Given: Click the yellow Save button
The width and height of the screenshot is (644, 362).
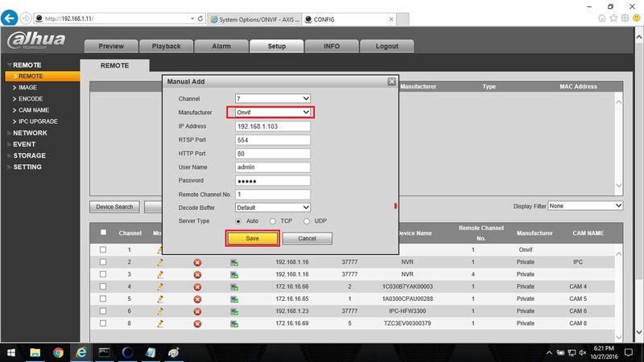Looking at the screenshot, I should point(252,238).
